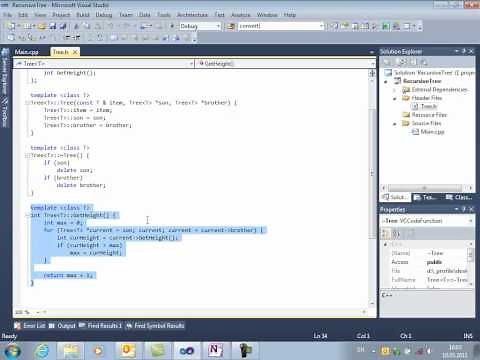Collapse the ~Tree destructor code block
The image size is (480, 360).
(28, 155)
